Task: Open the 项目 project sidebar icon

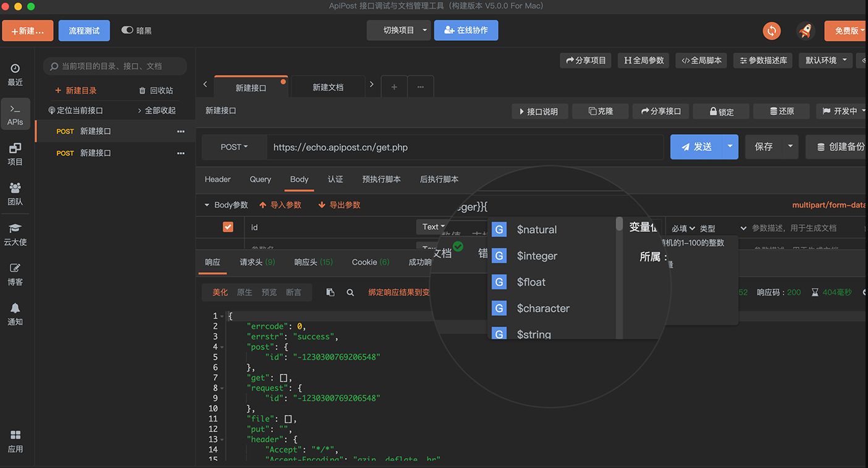Action: click(15, 154)
